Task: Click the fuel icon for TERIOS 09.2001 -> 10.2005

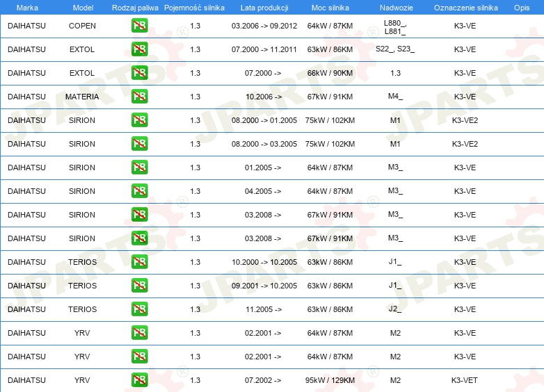Action: (139, 286)
